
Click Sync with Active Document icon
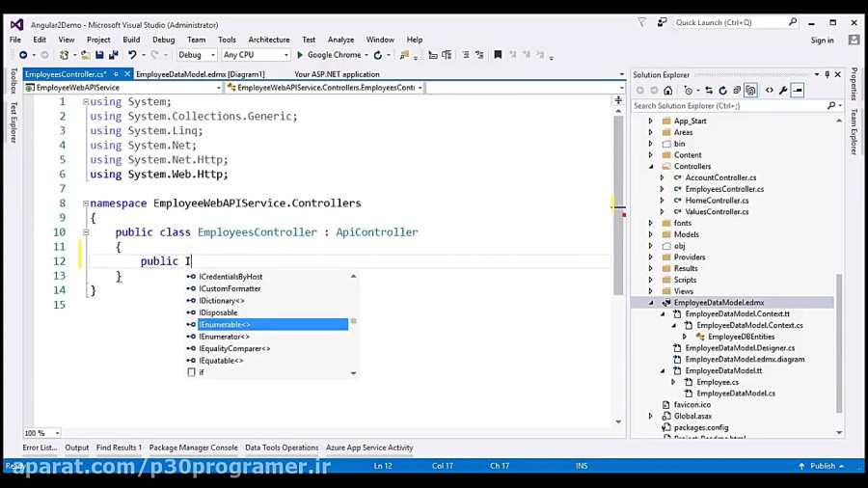coord(709,91)
